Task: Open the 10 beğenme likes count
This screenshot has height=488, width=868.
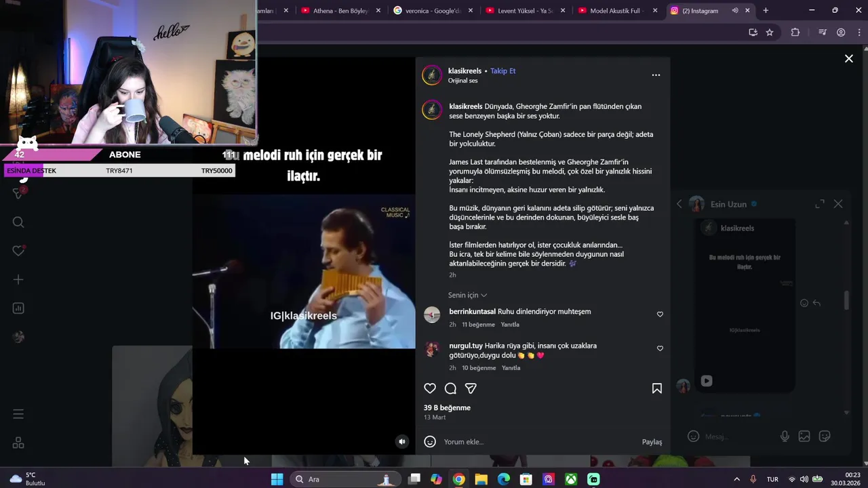Action: (479, 368)
